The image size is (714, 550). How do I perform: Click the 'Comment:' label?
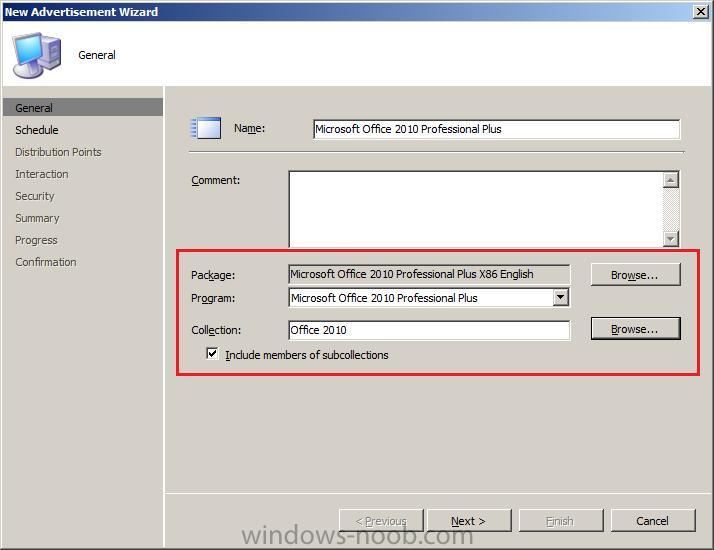pos(215,180)
